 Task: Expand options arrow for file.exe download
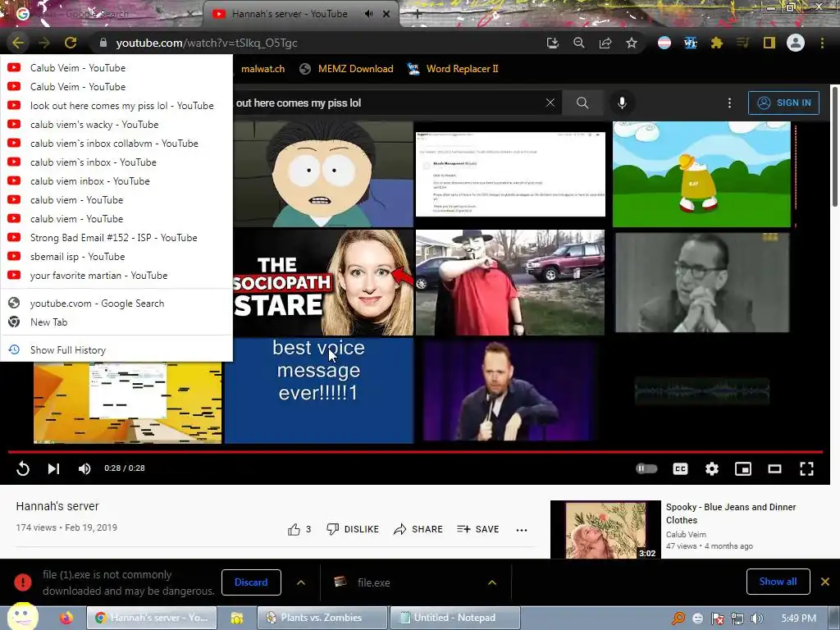pyautogui.click(x=492, y=582)
